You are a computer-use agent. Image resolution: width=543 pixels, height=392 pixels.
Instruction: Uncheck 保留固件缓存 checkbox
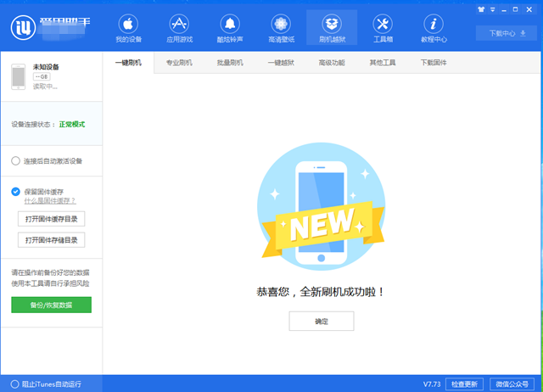tap(15, 192)
